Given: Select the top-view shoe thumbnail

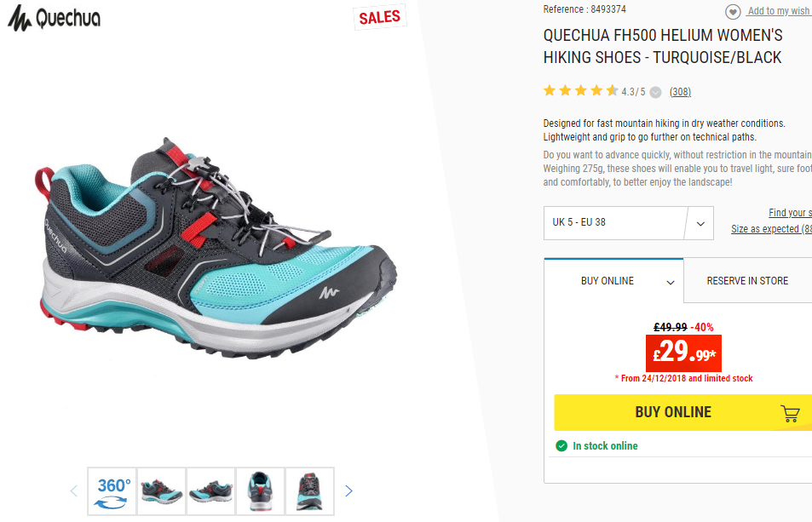Looking at the screenshot, I should pyautogui.click(x=310, y=491).
